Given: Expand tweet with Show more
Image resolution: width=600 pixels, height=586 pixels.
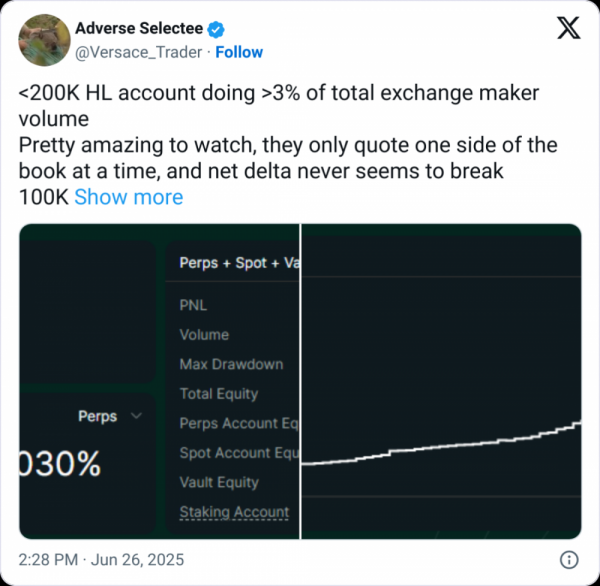Looking at the screenshot, I should (x=128, y=197).
